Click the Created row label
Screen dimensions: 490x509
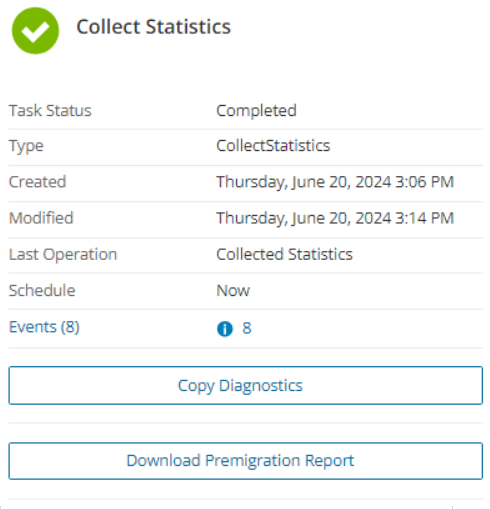coord(37,182)
